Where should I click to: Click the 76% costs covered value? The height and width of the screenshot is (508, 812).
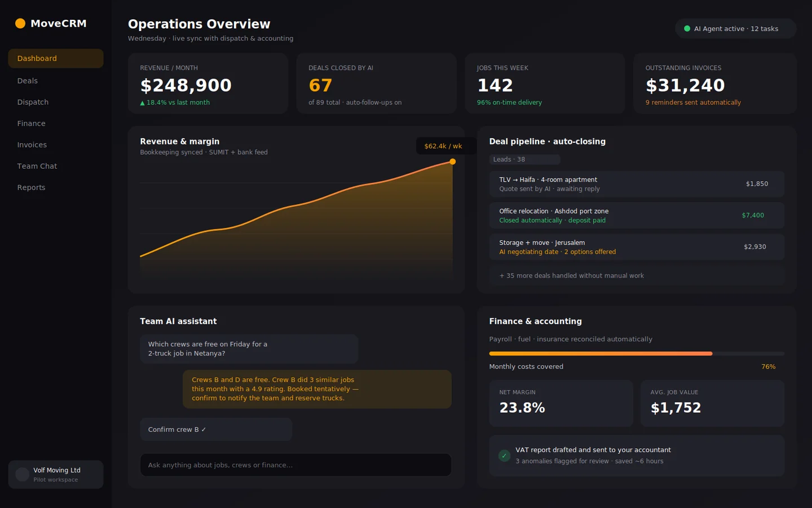click(x=769, y=367)
